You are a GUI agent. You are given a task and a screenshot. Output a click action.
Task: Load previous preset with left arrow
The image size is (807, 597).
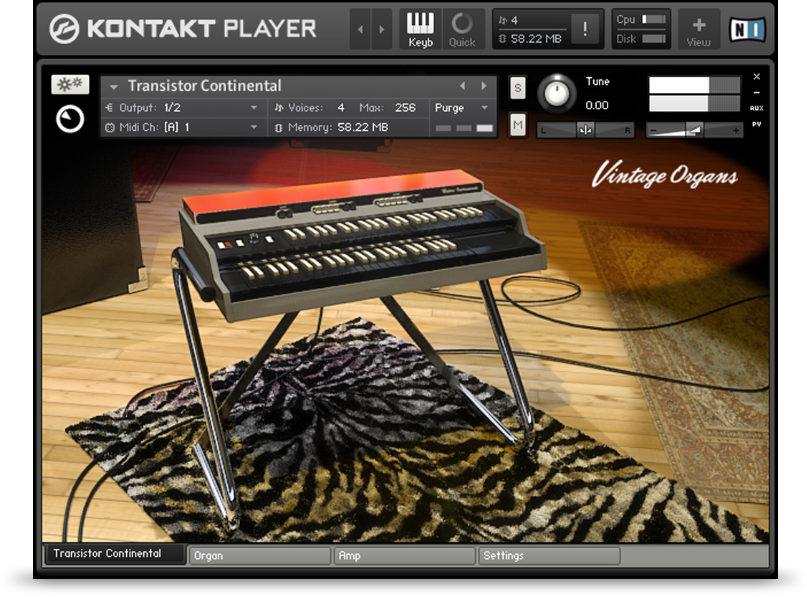pos(462,86)
